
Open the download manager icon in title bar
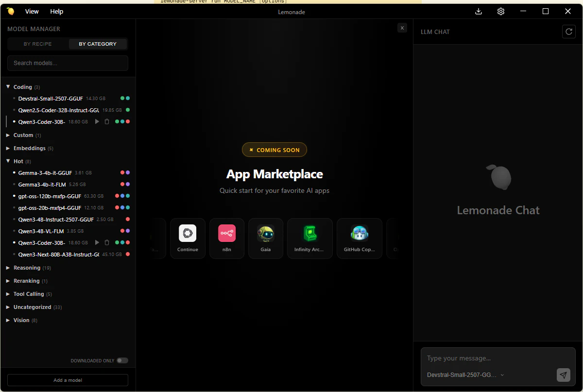click(479, 11)
